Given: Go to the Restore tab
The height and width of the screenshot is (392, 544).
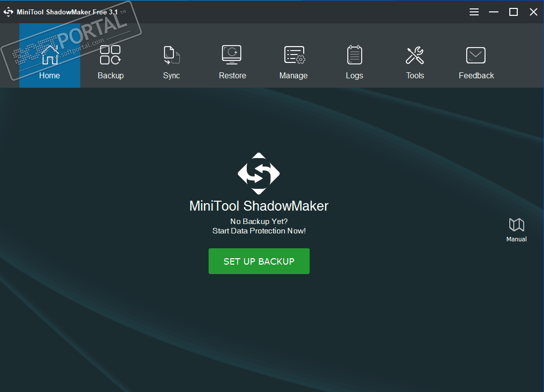Looking at the screenshot, I should (x=232, y=56).
